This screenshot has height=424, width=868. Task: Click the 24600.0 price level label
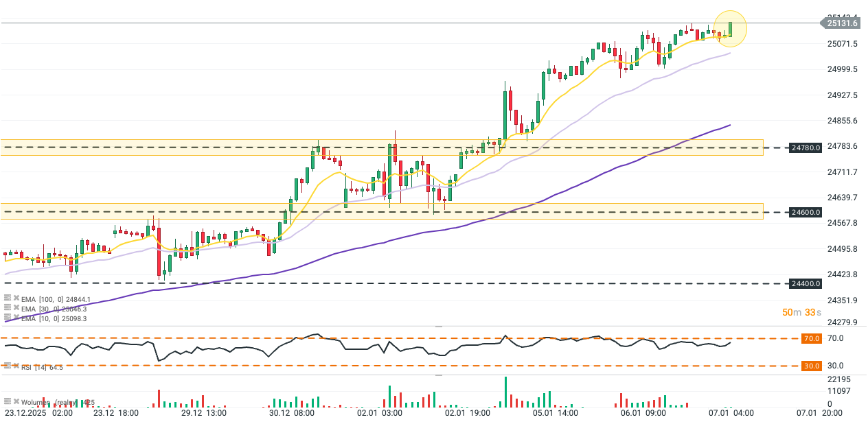point(806,213)
